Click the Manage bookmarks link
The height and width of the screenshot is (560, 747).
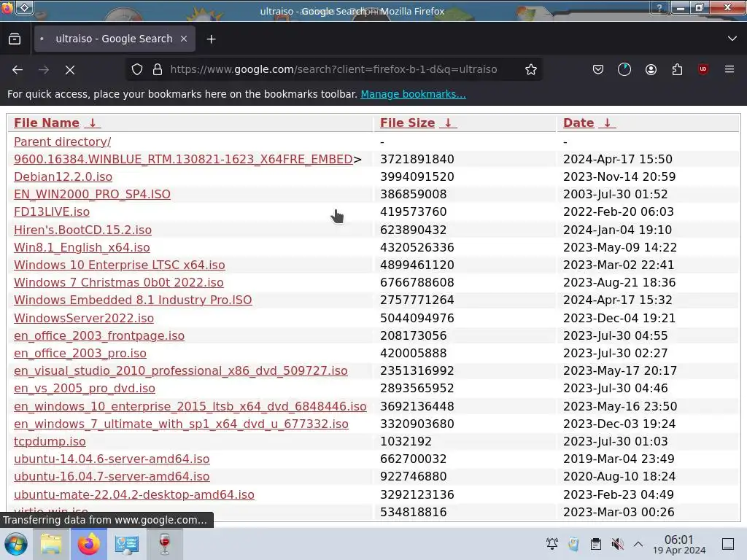[413, 94]
